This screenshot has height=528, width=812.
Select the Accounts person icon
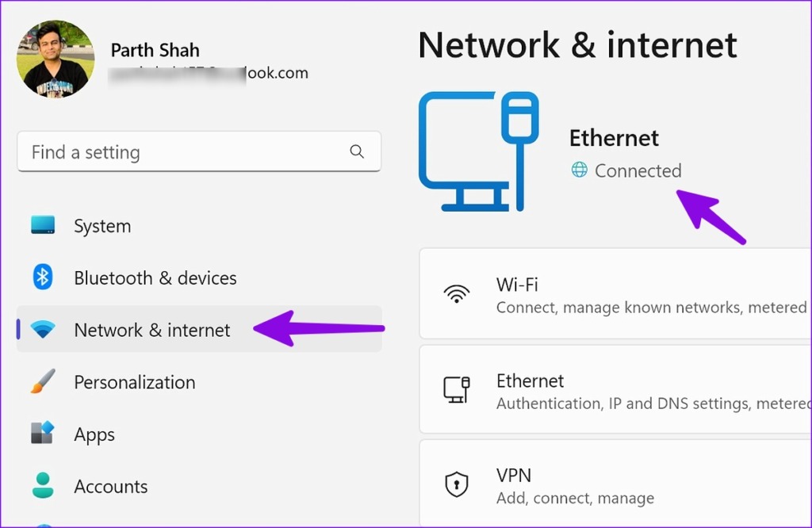click(41, 486)
